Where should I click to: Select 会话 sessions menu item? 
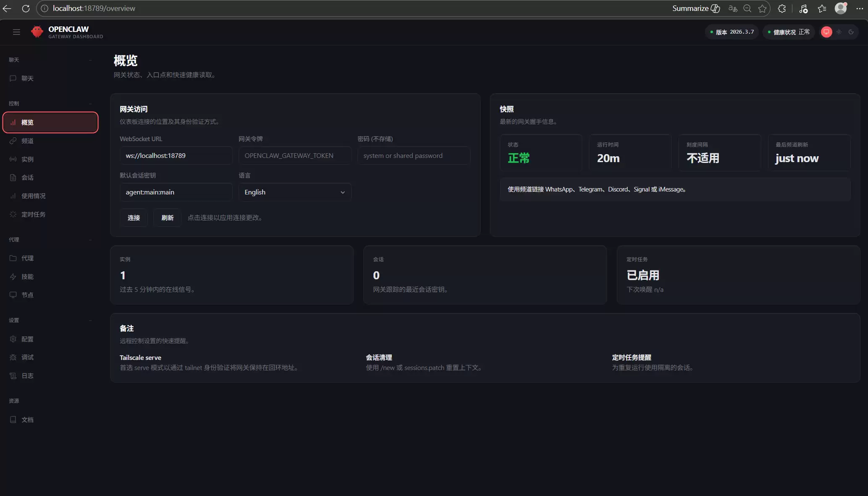(27, 178)
